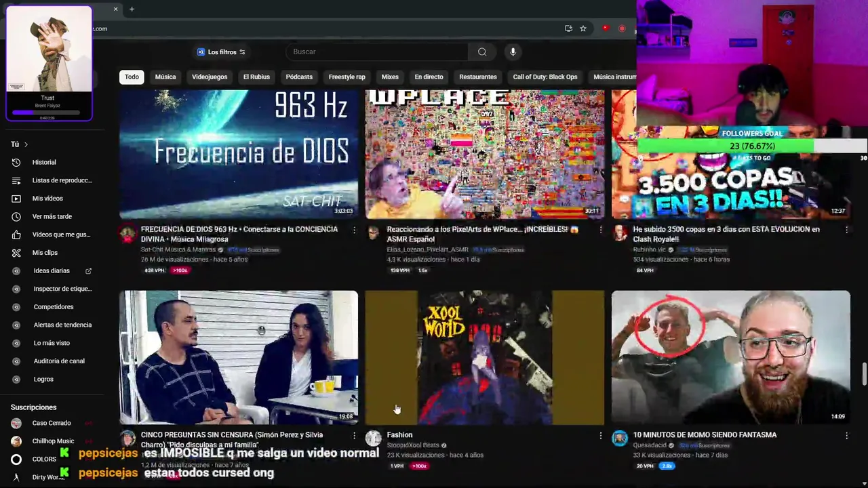
Task: Select the Restaurantes filter chip
Action: pos(477,77)
